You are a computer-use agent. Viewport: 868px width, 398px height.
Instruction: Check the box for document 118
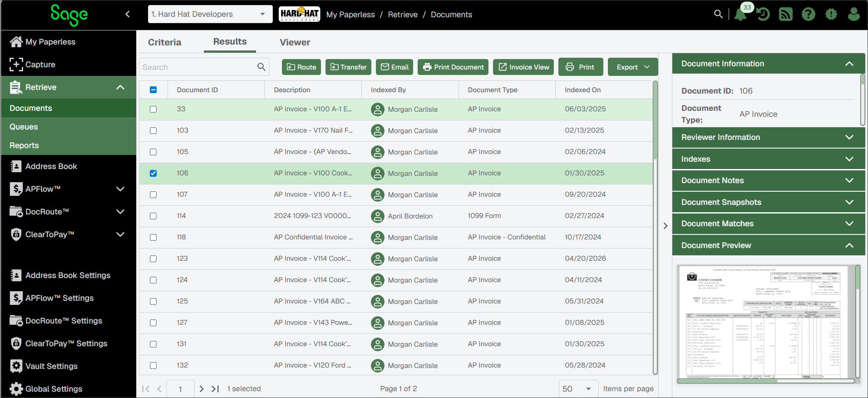[x=153, y=238]
